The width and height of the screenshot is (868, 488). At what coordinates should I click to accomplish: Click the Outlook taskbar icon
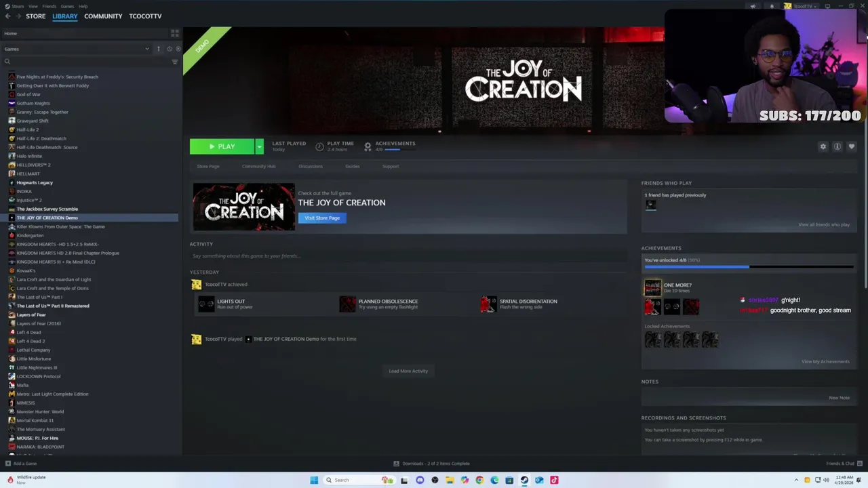click(539, 480)
